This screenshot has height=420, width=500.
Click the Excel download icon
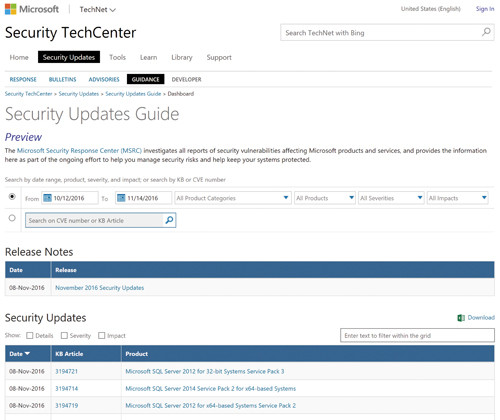click(461, 318)
